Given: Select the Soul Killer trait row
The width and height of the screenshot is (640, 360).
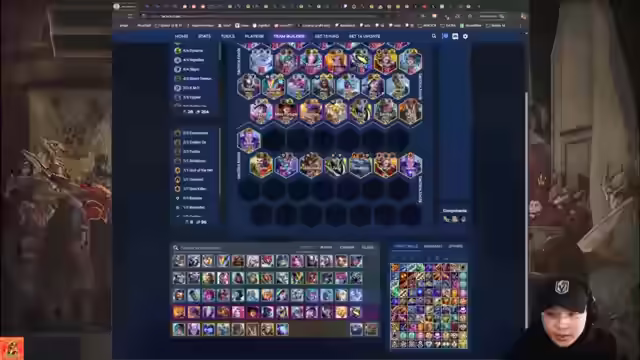Looking at the screenshot, I should tap(196, 189).
